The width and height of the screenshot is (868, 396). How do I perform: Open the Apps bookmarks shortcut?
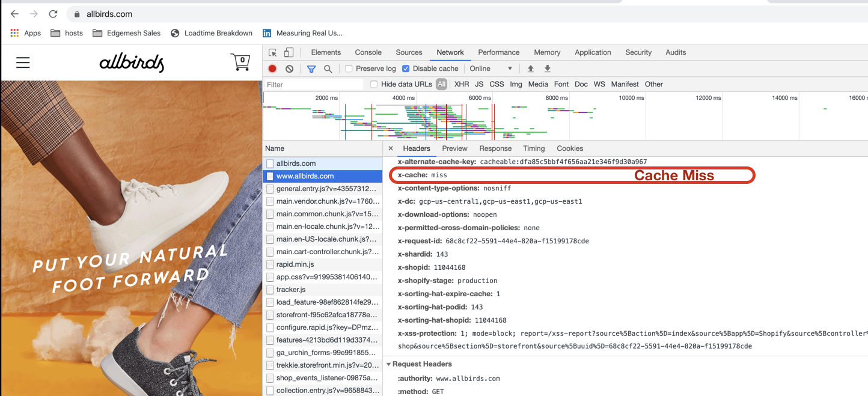click(x=26, y=33)
